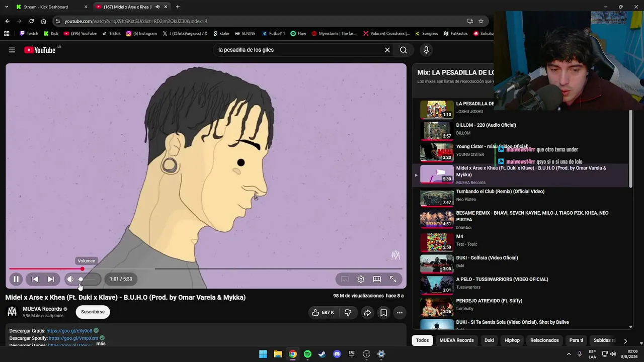The image size is (644, 362).
Task: Open more actions three-dot menu
Action: [x=399, y=312]
